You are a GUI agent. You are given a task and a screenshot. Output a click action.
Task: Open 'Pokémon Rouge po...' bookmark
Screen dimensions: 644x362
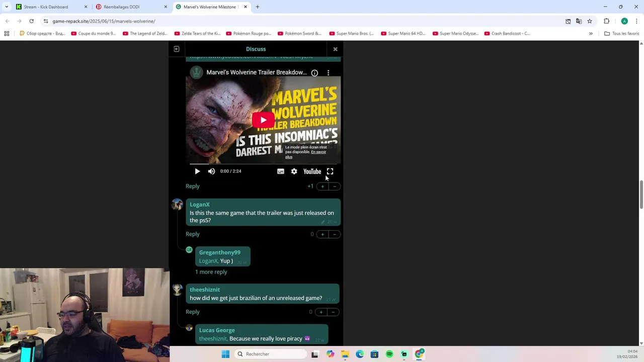click(249, 34)
